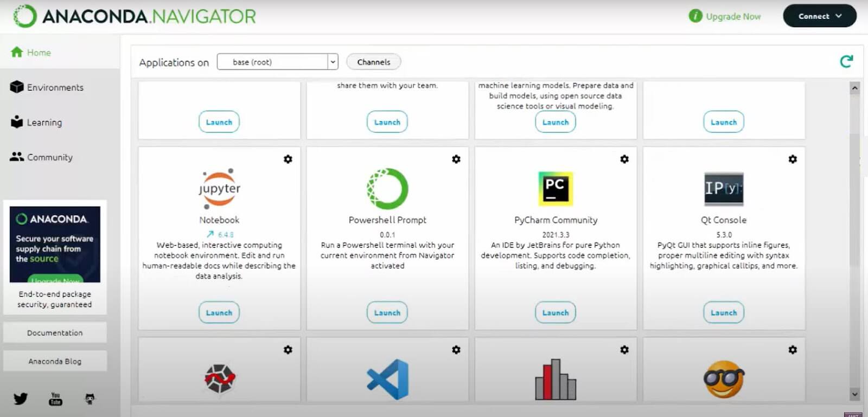This screenshot has width=868, height=417.
Task: Click the VS Code blue logo
Action: pyautogui.click(x=387, y=379)
